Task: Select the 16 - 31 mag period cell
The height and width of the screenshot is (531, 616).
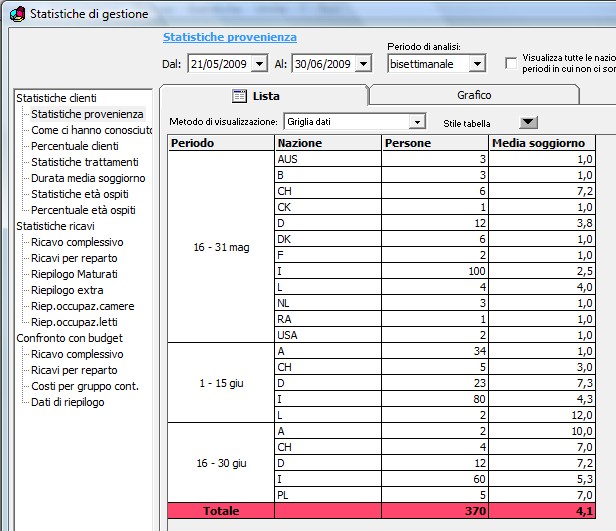Action: pyautogui.click(x=221, y=247)
